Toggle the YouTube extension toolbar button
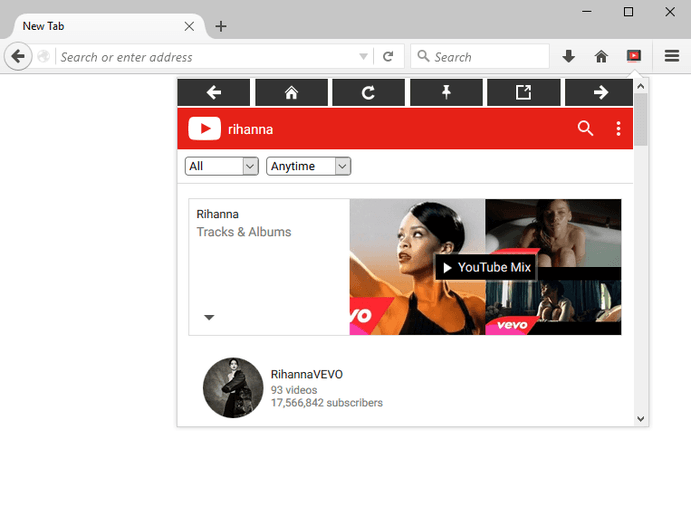691x525 pixels. [x=634, y=56]
